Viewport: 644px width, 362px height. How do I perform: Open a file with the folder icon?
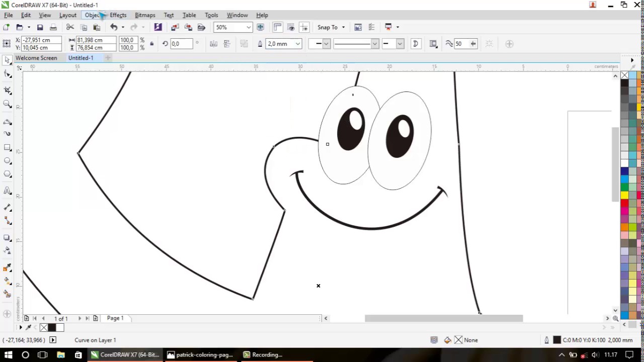20,27
